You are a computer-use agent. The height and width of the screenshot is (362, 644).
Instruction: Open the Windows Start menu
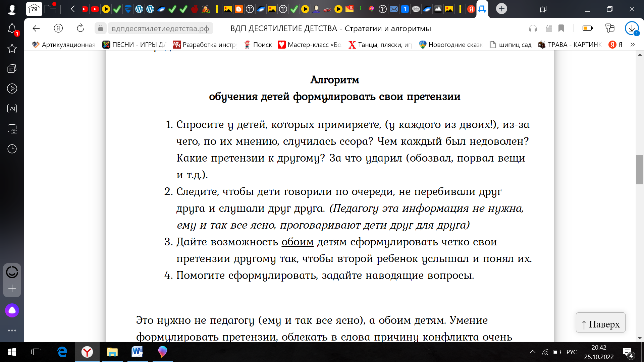12,352
